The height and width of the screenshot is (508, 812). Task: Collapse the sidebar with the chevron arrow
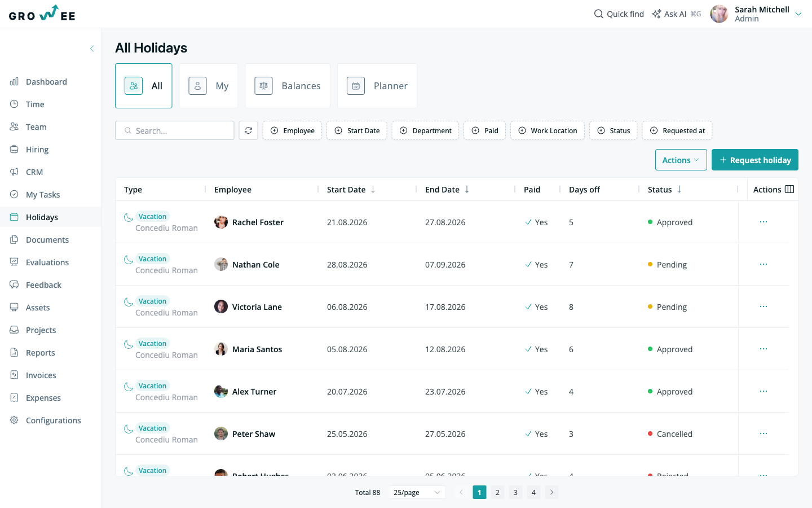(92, 49)
